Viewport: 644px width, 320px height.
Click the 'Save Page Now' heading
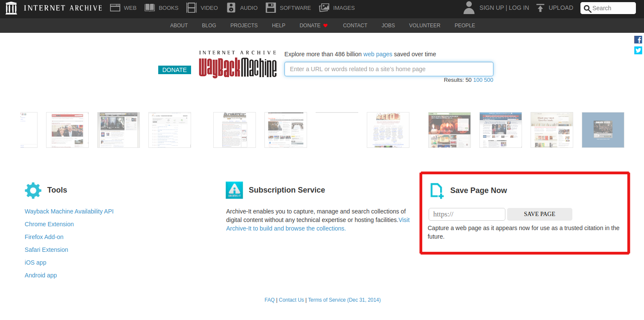pyautogui.click(x=479, y=190)
